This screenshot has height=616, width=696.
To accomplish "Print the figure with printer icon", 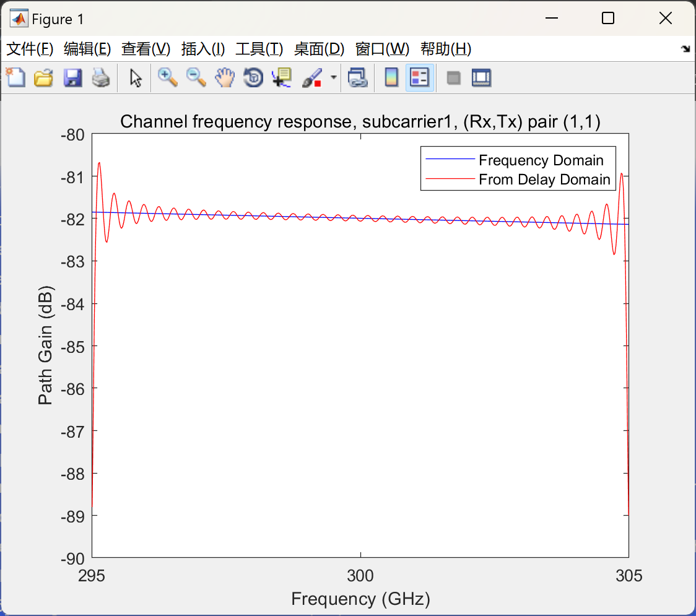I will (101, 77).
